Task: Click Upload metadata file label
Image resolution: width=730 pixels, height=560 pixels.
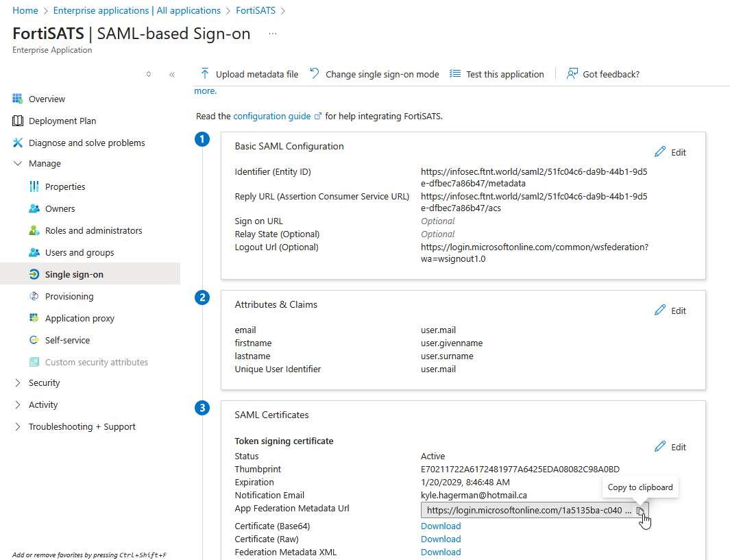Action: (x=257, y=74)
